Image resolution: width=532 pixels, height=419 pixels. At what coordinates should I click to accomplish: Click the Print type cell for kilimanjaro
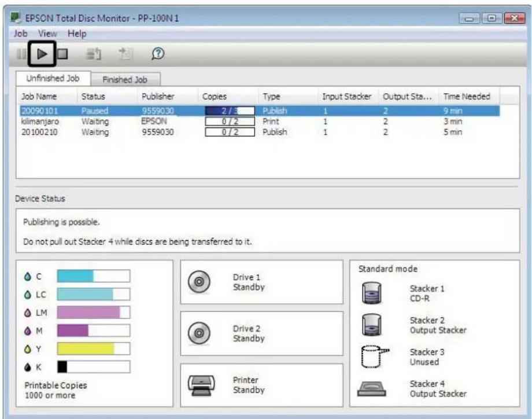[x=271, y=121]
